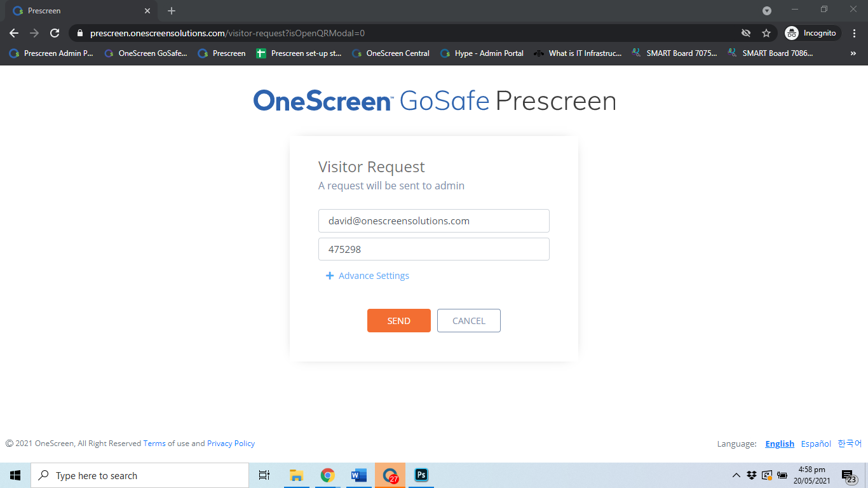Click the email field with david@onescreensolutions.com
Screen dimensions: 868x488
coord(434,221)
